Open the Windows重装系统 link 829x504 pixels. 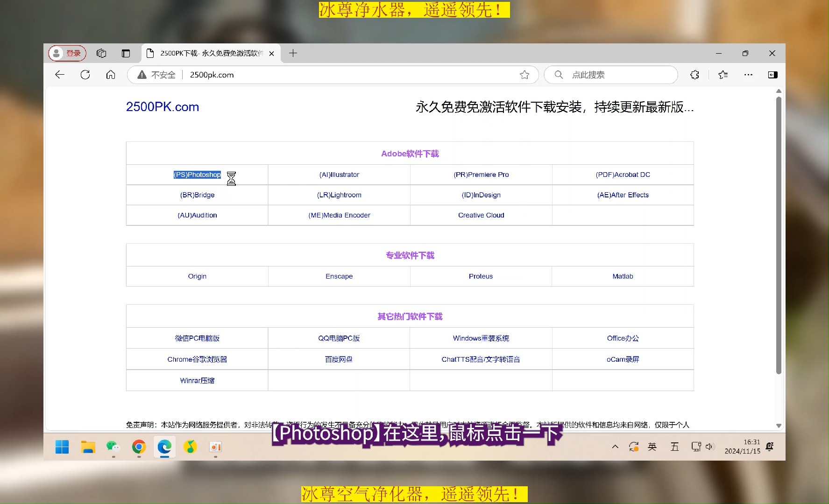coord(481,338)
